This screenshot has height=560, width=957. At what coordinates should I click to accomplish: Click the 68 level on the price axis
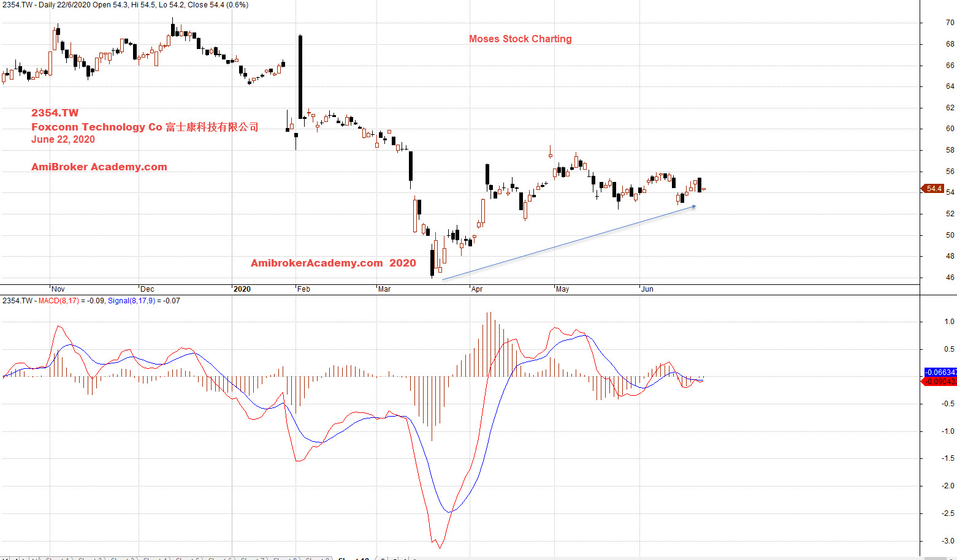[950, 44]
